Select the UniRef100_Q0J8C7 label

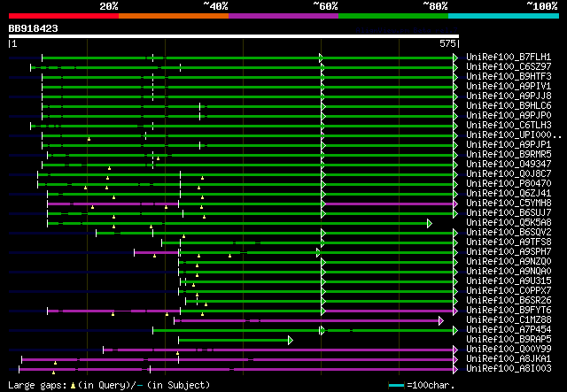pos(509,174)
